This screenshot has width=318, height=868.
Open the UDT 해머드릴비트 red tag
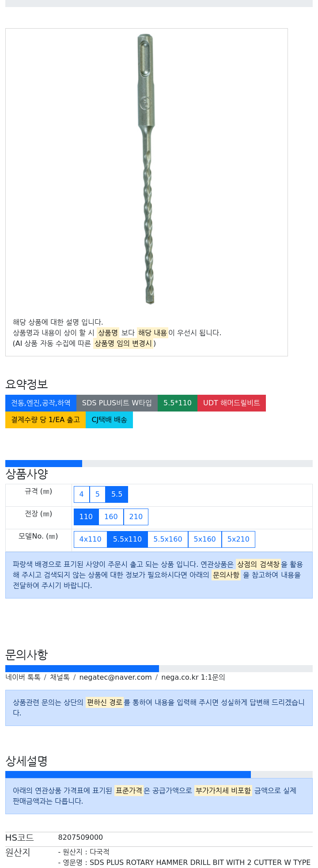click(x=232, y=403)
